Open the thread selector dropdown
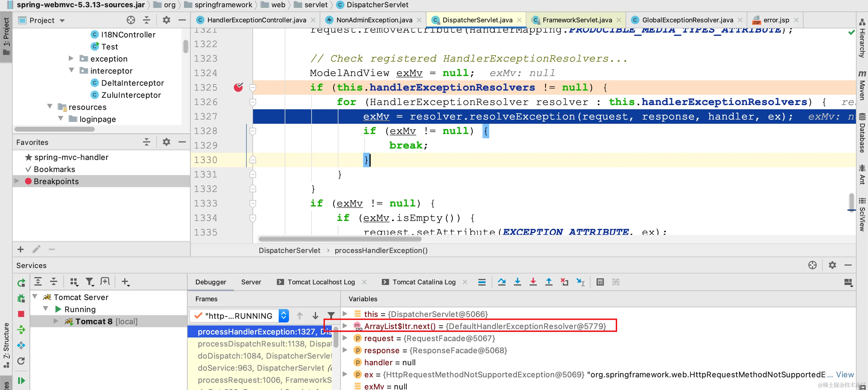Image resolution: width=868 pixels, height=390 pixels. 284,316
